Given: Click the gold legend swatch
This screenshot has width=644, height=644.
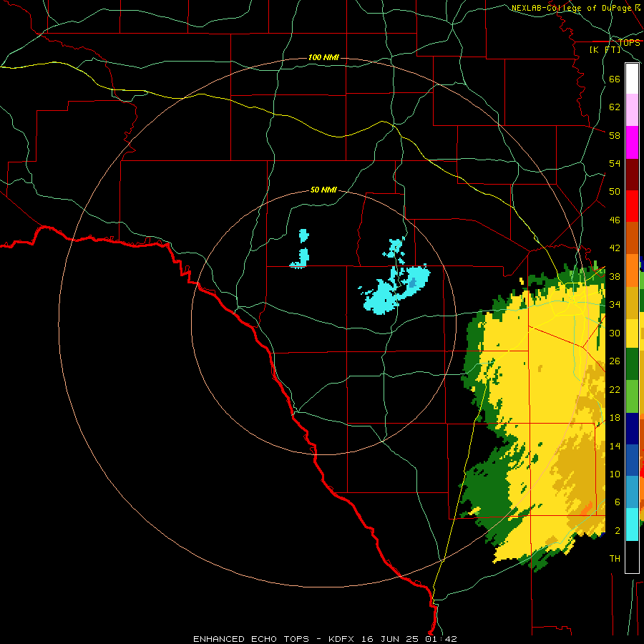Looking at the screenshot, I should point(632,303).
